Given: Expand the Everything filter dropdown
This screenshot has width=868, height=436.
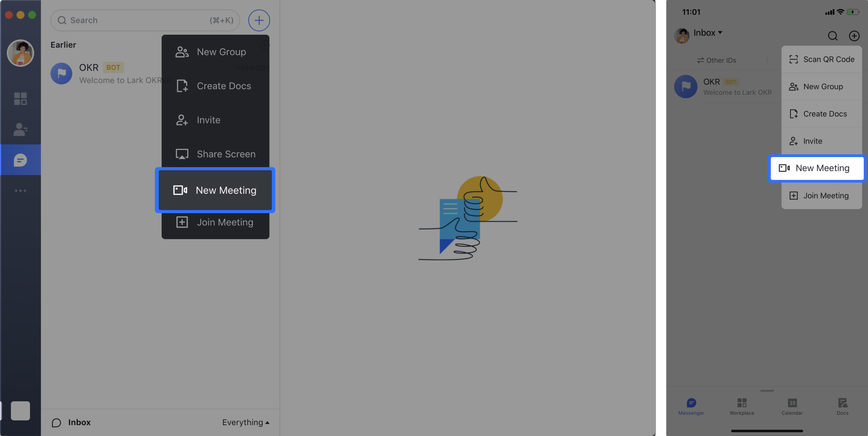Looking at the screenshot, I should (x=246, y=422).
